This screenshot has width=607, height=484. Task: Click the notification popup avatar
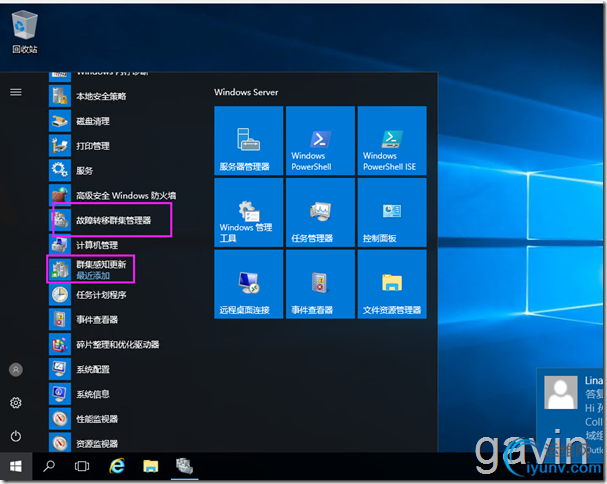[561, 392]
